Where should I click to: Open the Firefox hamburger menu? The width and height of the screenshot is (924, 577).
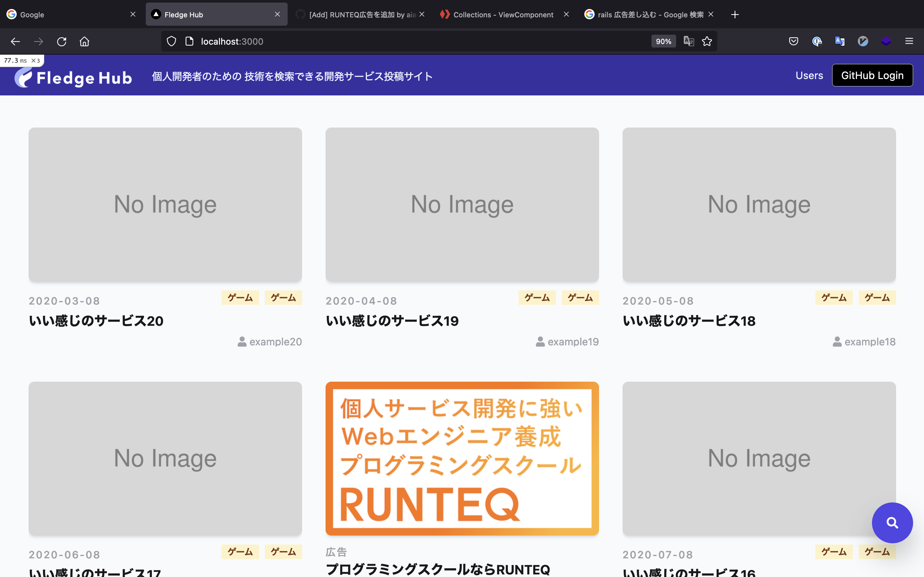click(909, 41)
